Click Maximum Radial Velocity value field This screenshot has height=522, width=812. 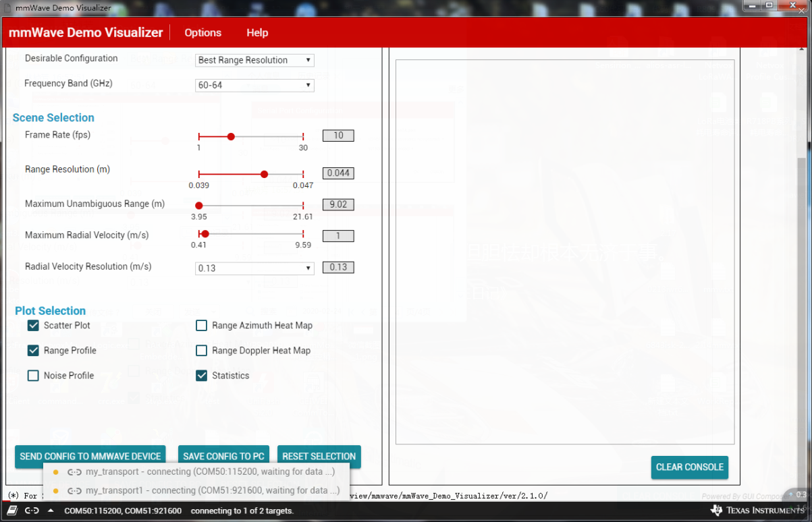tap(338, 236)
